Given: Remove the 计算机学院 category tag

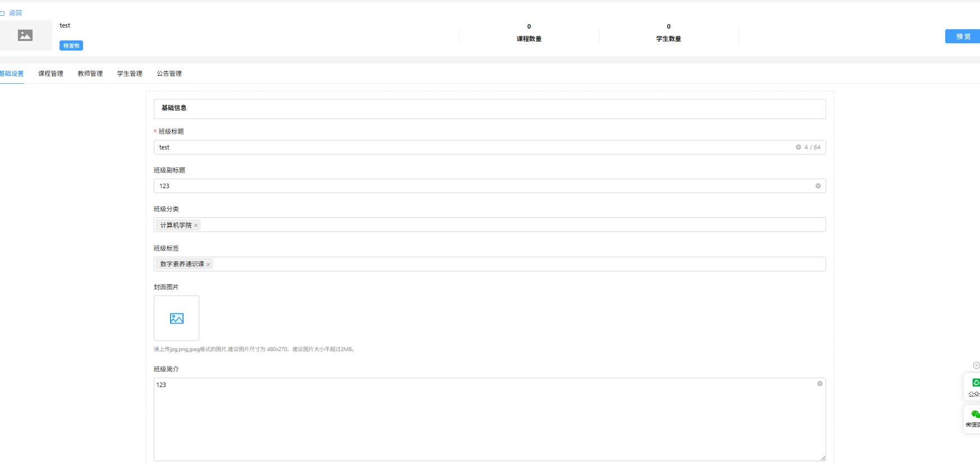Looking at the screenshot, I should (196, 226).
